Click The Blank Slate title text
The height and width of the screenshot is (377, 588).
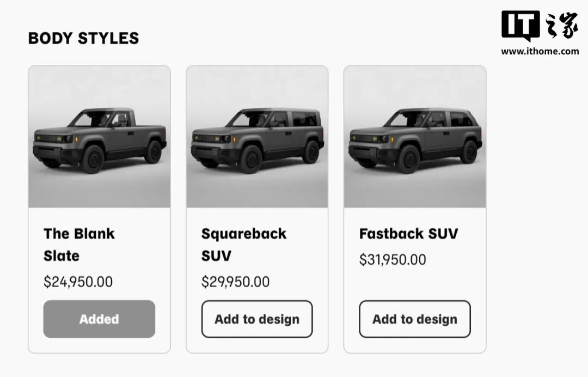pyautogui.click(x=79, y=245)
